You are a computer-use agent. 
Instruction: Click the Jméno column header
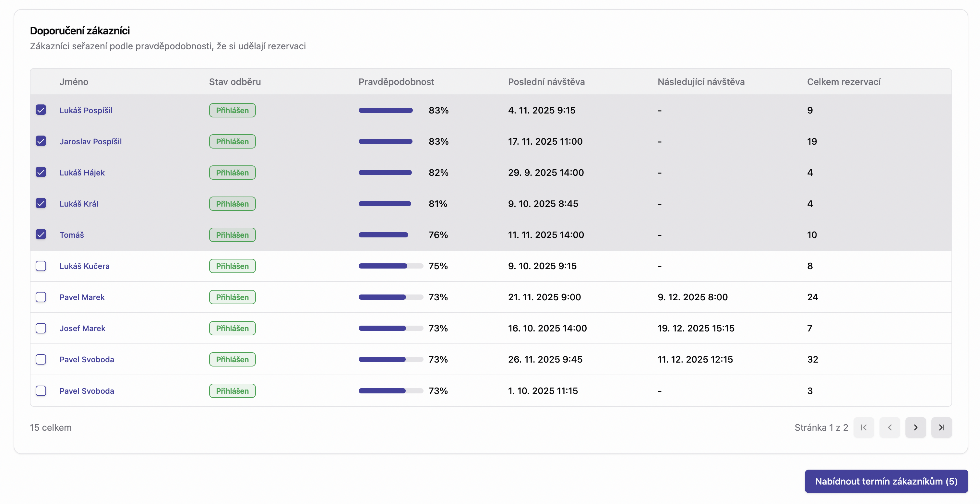point(74,82)
